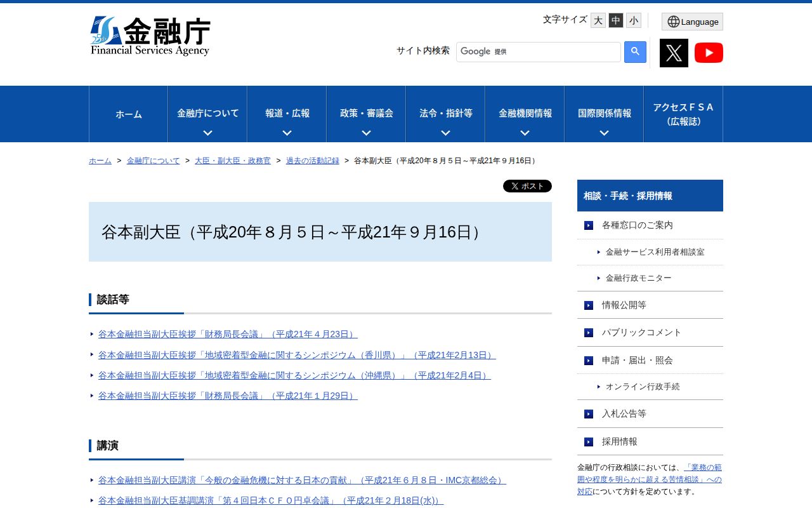The width and height of the screenshot is (812, 508).
Task: Set text size to small (小)
Action: coord(634,20)
